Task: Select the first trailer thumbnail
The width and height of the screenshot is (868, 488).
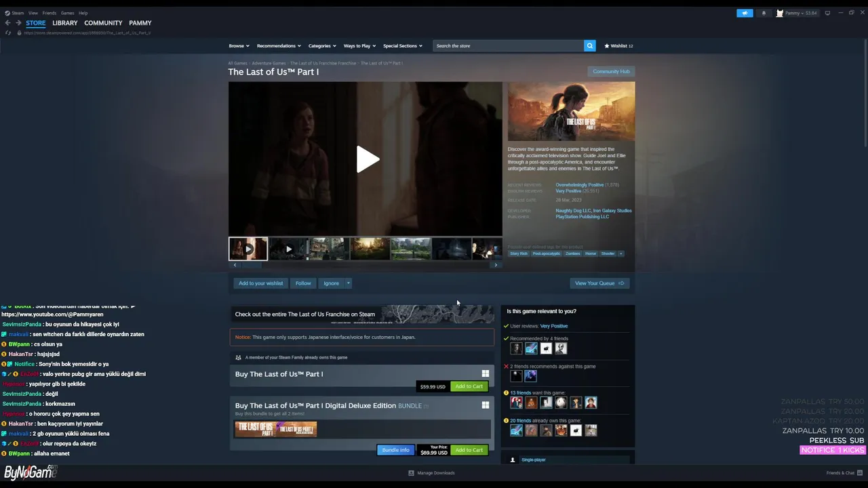Action: pyautogui.click(x=248, y=249)
